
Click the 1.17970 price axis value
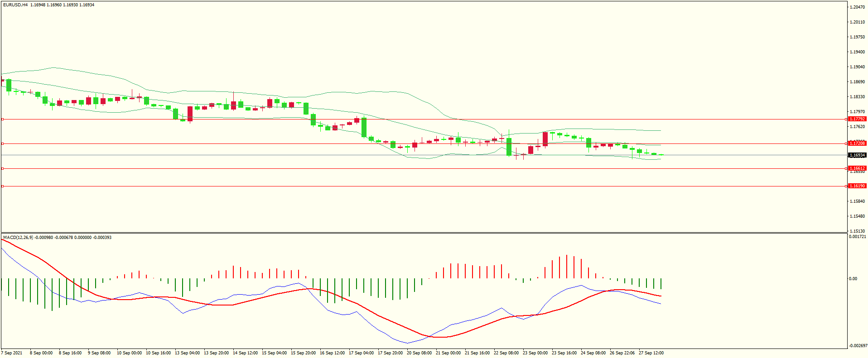(x=857, y=112)
